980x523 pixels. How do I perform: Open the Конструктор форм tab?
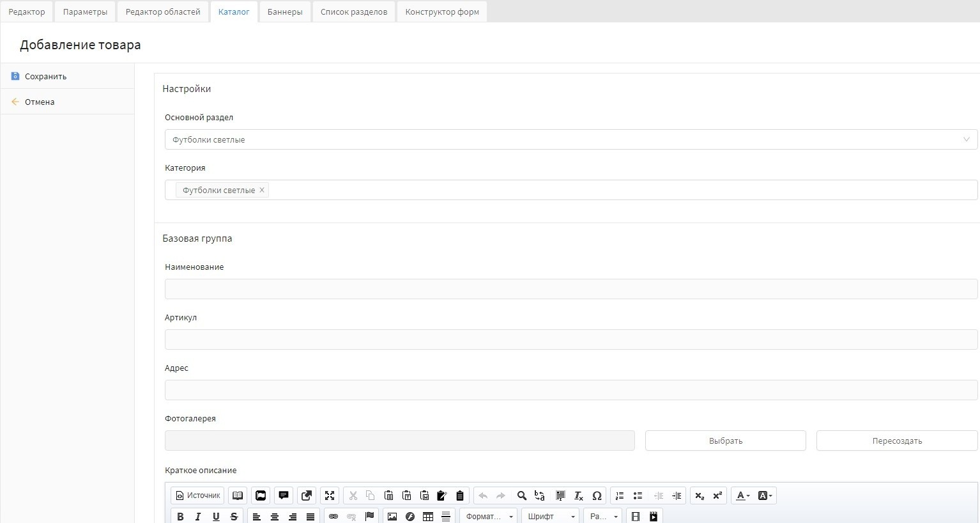[x=442, y=12]
